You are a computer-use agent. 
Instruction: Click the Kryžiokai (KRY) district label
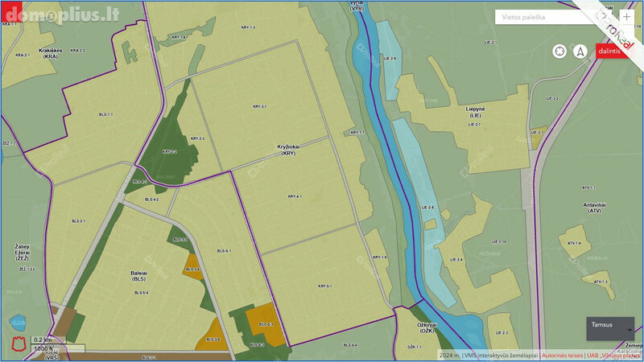click(x=288, y=150)
